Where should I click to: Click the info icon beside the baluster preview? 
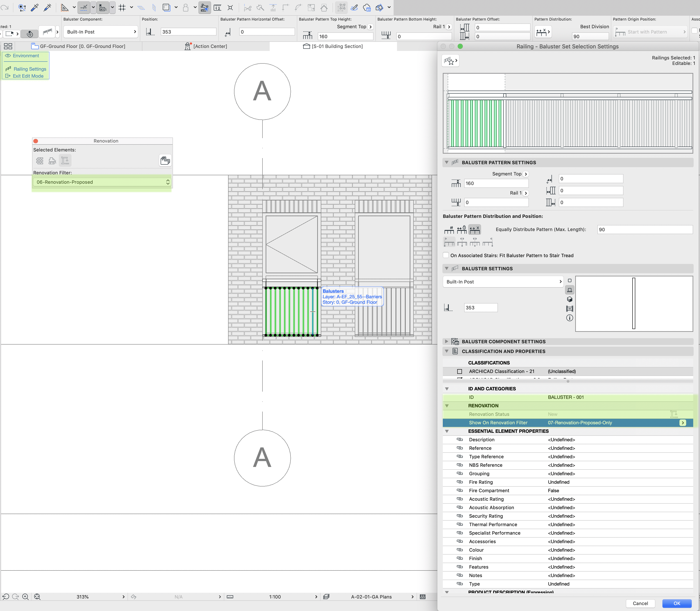click(570, 318)
